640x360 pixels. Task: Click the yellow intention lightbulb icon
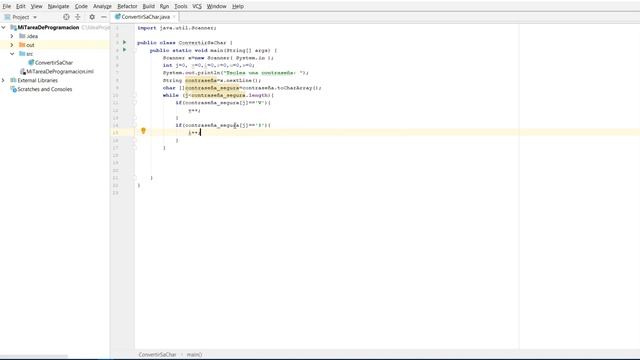143,131
